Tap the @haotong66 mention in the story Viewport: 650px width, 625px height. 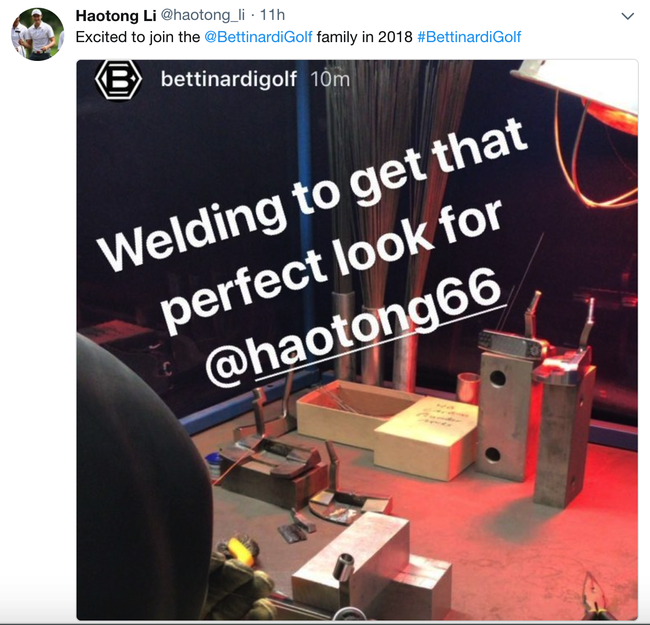pyautogui.click(x=354, y=325)
